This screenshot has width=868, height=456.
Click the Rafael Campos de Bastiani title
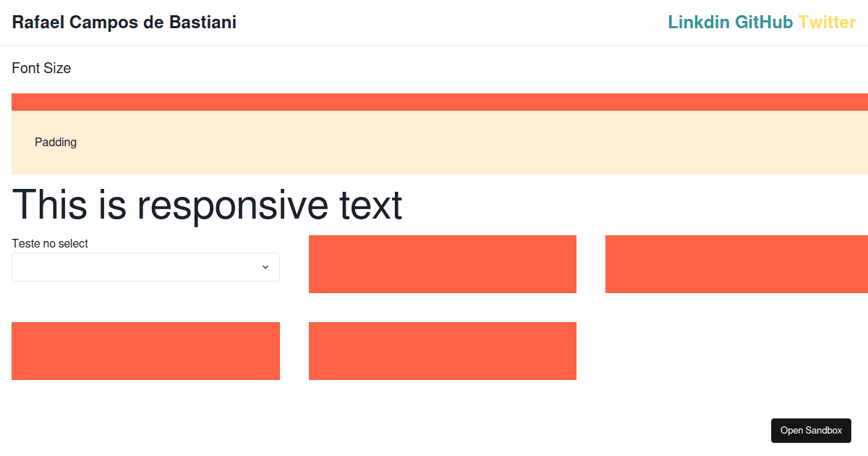coord(124,22)
